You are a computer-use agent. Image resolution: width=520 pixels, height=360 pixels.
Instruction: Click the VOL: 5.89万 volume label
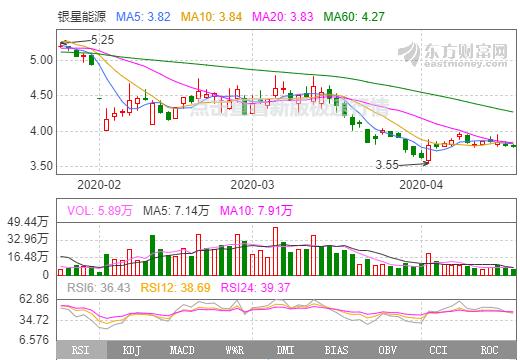click(x=100, y=211)
